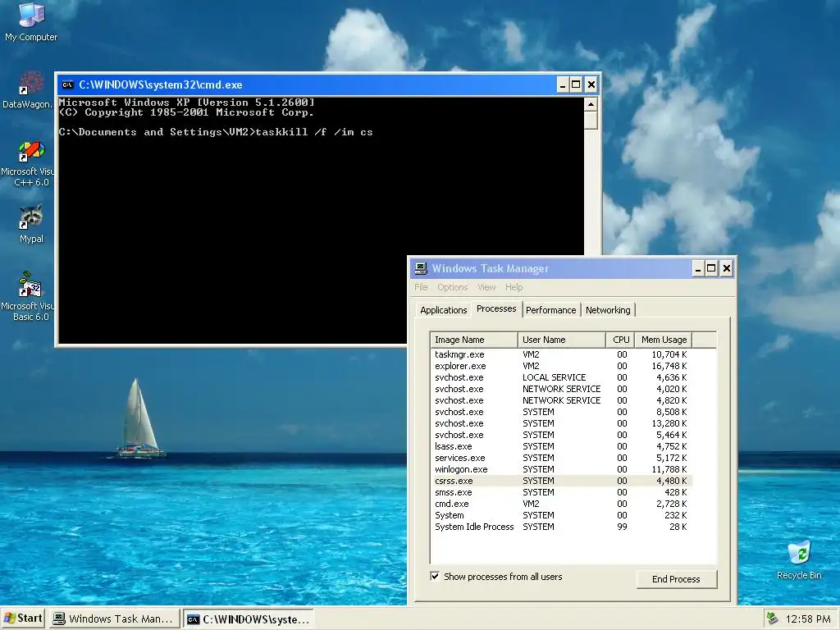The image size is (840, 630).
Task: Select the taskmgr.exe process row
Action: click(x=561, y=354)
